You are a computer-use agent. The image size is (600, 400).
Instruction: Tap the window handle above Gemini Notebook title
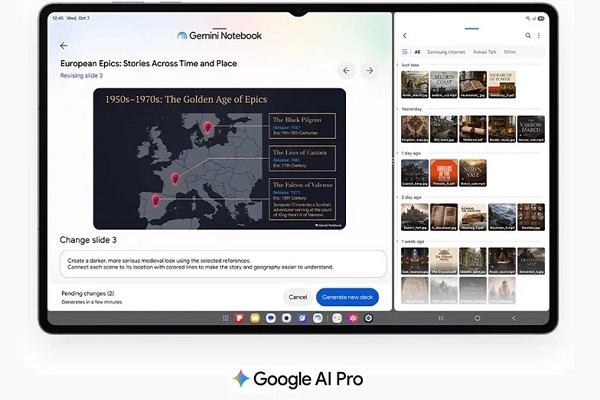click(219, 28)
